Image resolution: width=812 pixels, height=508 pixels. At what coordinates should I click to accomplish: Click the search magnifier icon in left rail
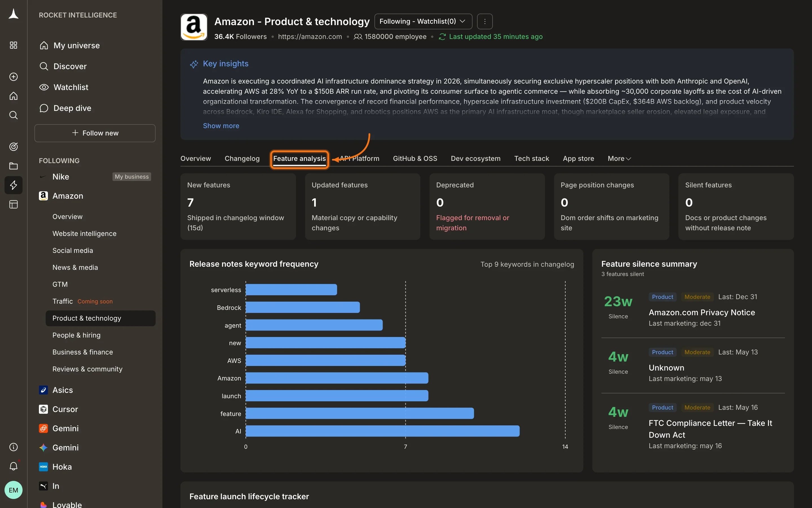[x=14, y=115]
